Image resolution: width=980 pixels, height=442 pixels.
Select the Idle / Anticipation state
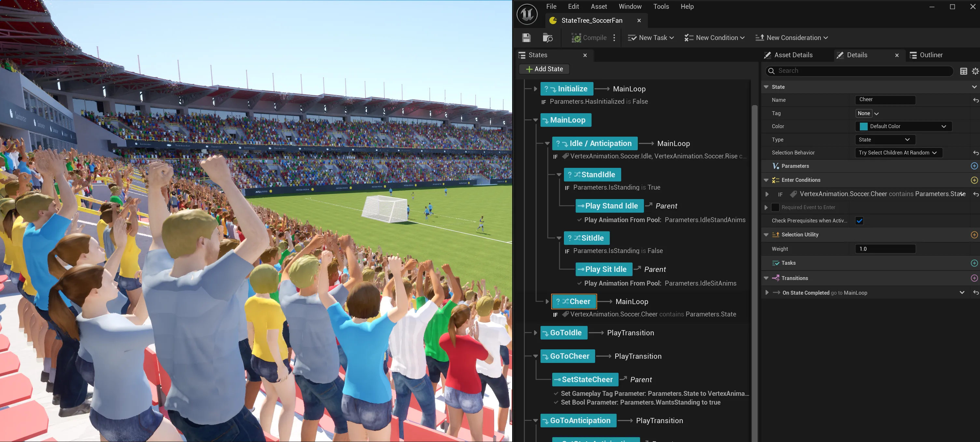[595, 144]
